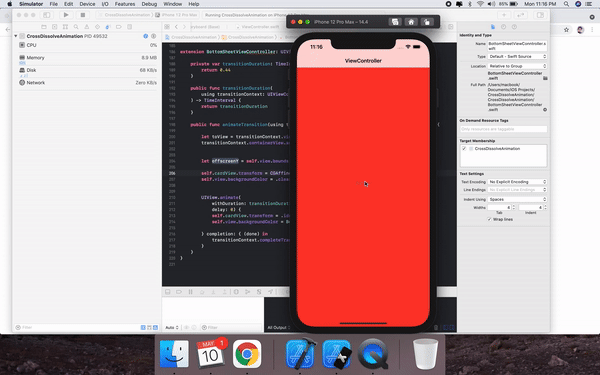Click the debug Pause execution icon
The image size is (600, 375).
tap(190, 292)
